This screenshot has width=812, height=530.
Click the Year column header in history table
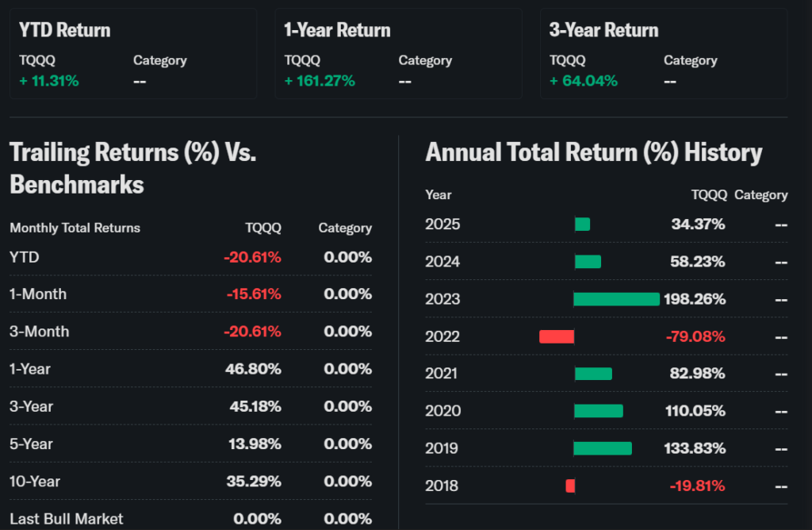click(439, 194)
